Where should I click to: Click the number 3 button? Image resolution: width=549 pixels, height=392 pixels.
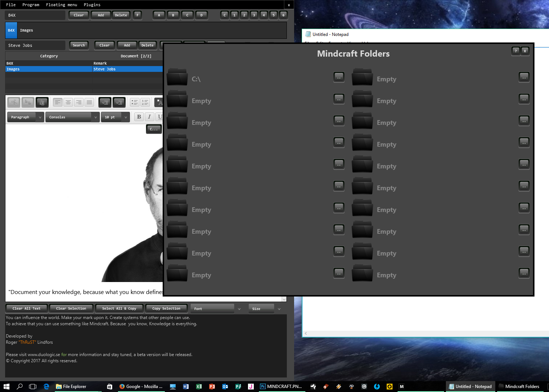[x=254, y=15]
